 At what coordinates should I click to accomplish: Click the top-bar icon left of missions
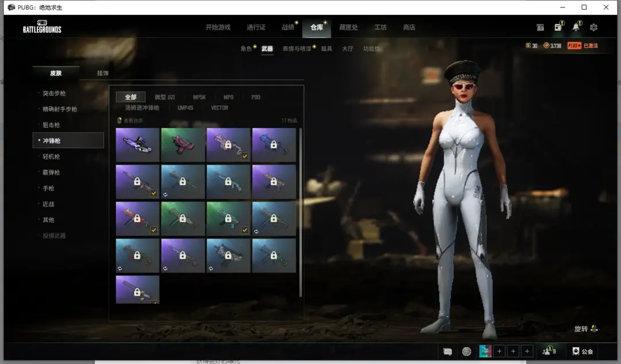tap(540, 28)
